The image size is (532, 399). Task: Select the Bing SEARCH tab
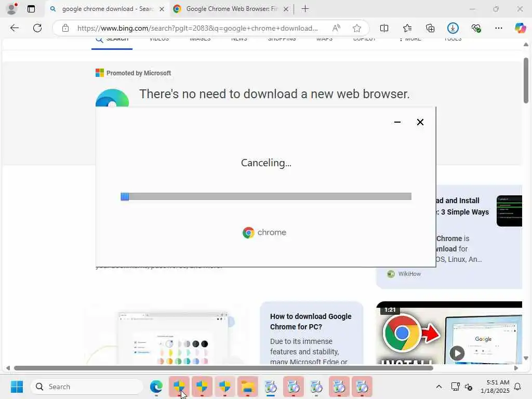[112, 39]
